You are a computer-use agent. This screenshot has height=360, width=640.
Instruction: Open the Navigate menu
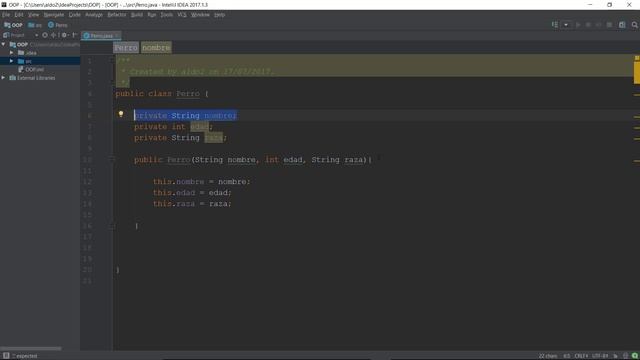pyautogui.click(x=54, y=15)
